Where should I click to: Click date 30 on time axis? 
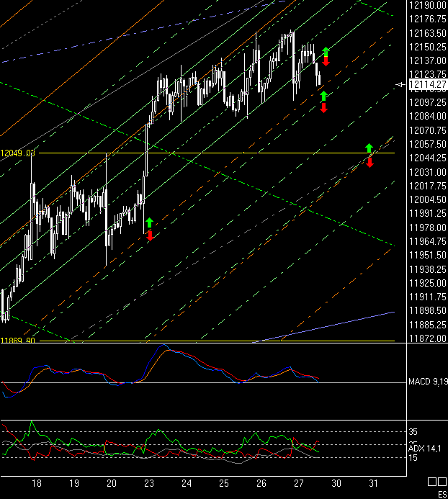pyautogui.click(x=336, y=483)
